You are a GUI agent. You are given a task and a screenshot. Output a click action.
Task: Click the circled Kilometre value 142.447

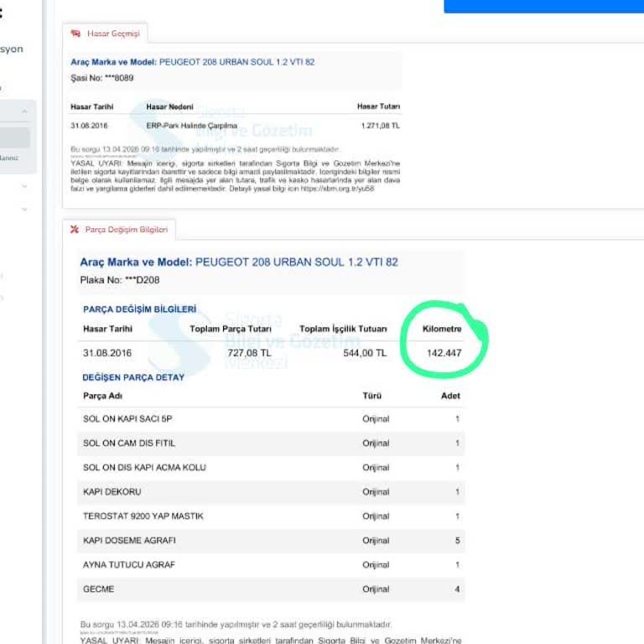(x=444, y=353)
